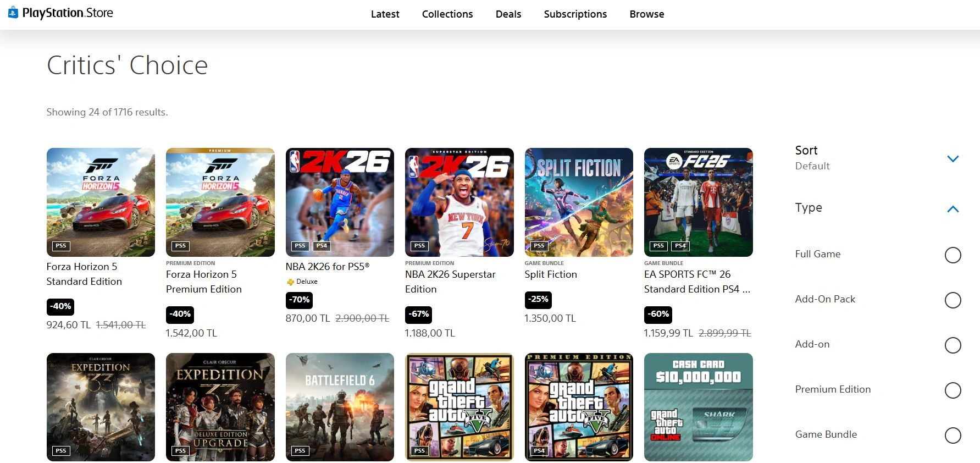This screenshot has height=463, width=980.
Task: Click the PlayStation Plus Deluxe icon
Action: point(291,282)
